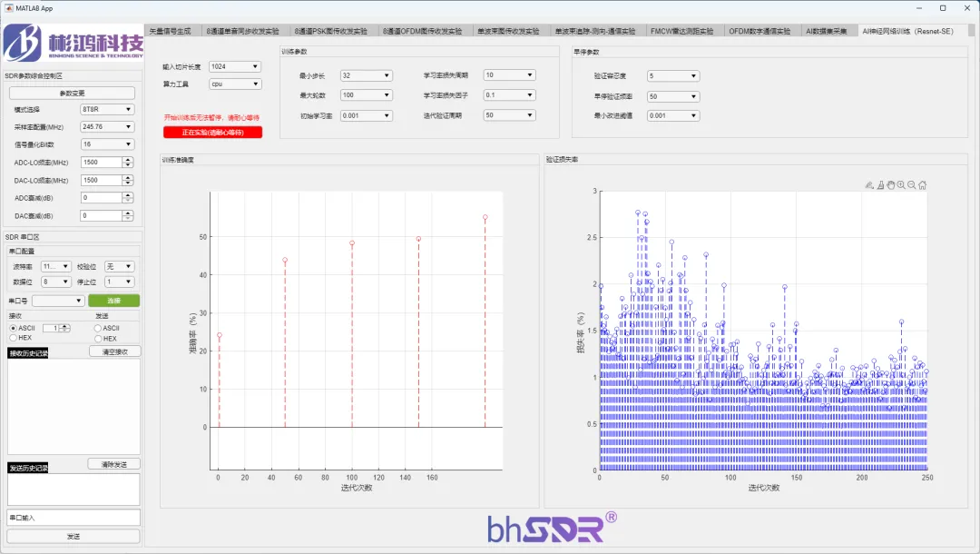Switch to the 矢量信号生成 tab

(173, 31)
